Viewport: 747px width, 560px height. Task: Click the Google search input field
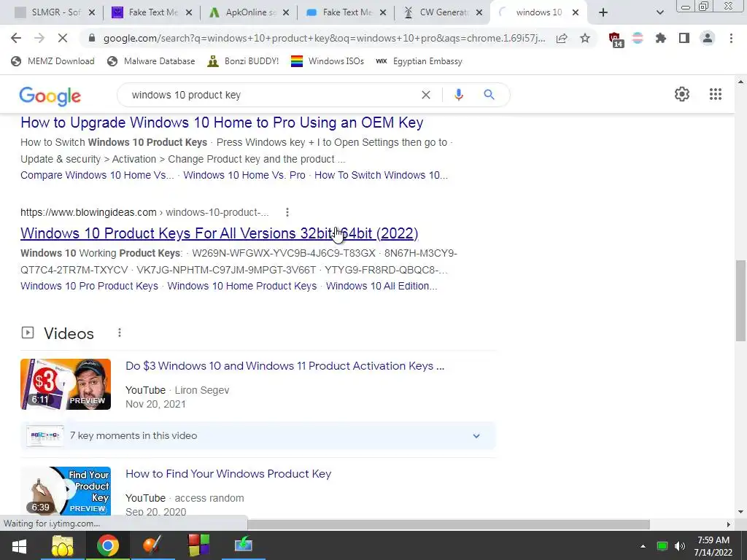pyautogui.click(x=274, y=95)
